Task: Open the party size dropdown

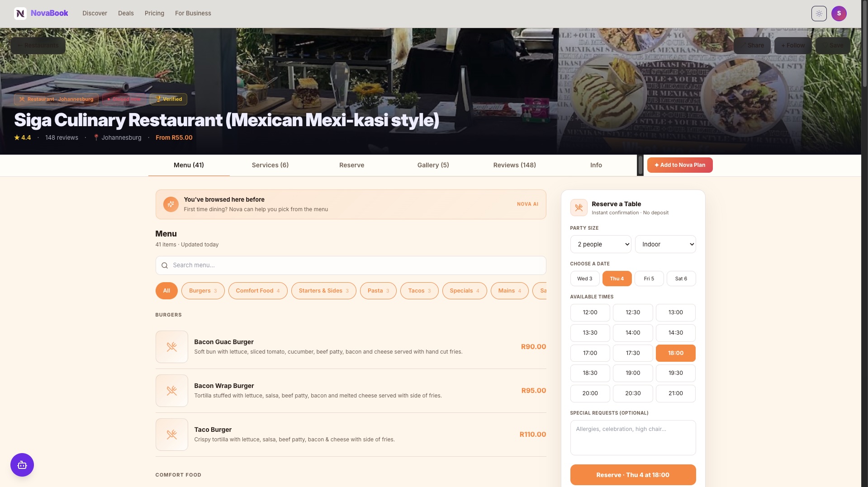Action: pyautogui.click(x=601, y=244)
